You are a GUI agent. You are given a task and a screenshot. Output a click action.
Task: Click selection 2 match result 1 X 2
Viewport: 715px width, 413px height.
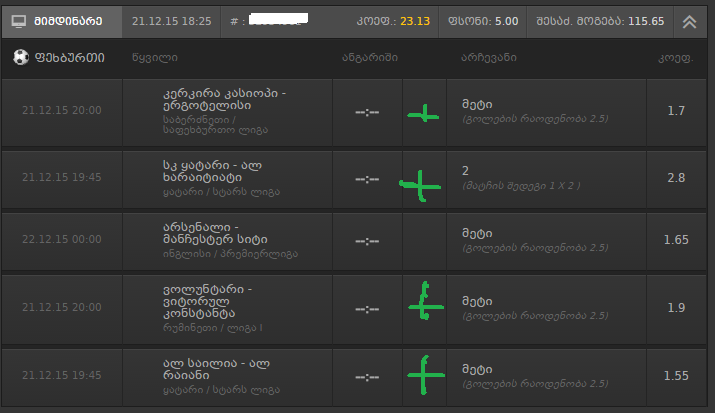(521, 178)
